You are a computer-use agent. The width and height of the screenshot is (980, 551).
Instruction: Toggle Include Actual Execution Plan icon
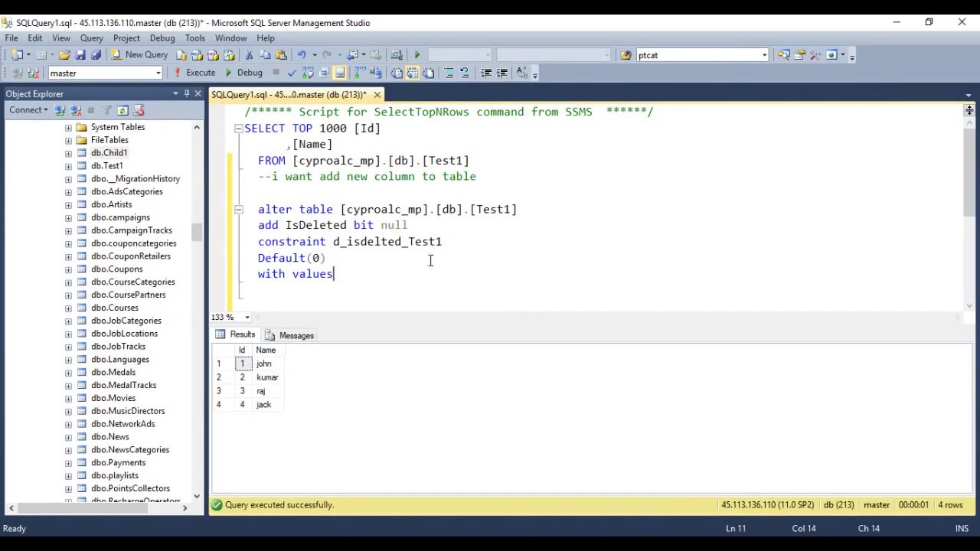coord(359,73)
